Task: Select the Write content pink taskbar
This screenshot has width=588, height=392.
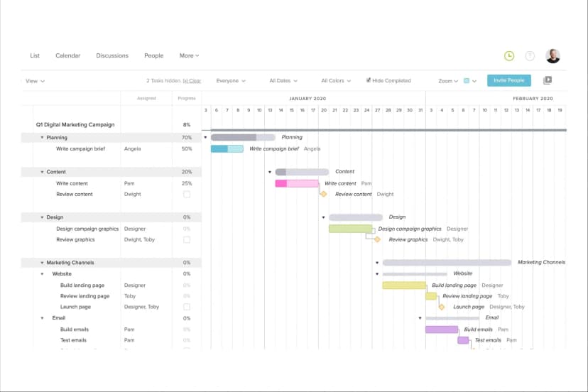Action: pos(297,183)
